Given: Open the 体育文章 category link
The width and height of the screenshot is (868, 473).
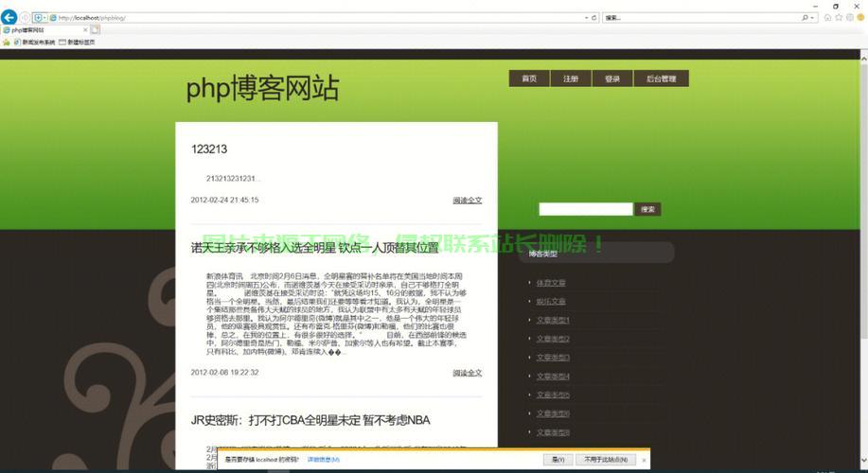Looking at the screenshot, I should 551,283.
